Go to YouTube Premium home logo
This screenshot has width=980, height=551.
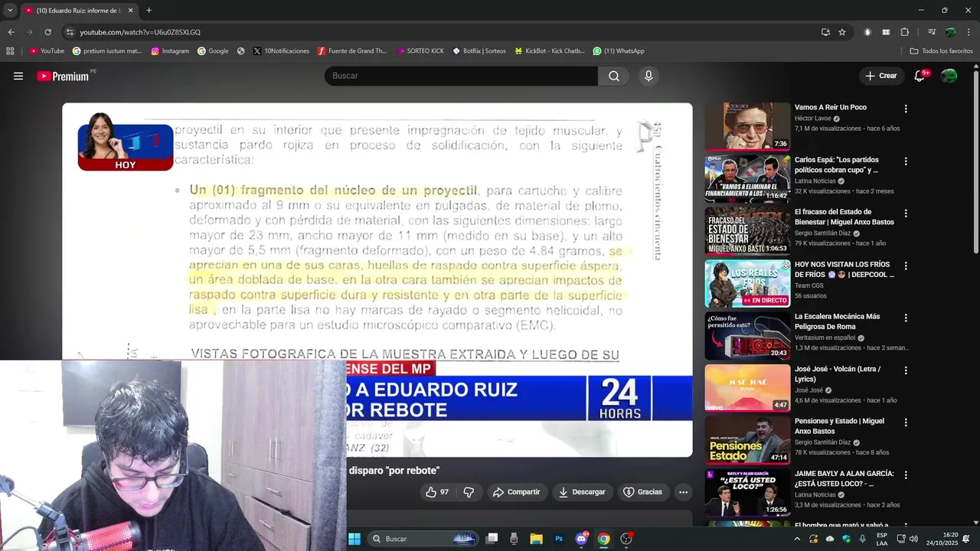[64, 76]
